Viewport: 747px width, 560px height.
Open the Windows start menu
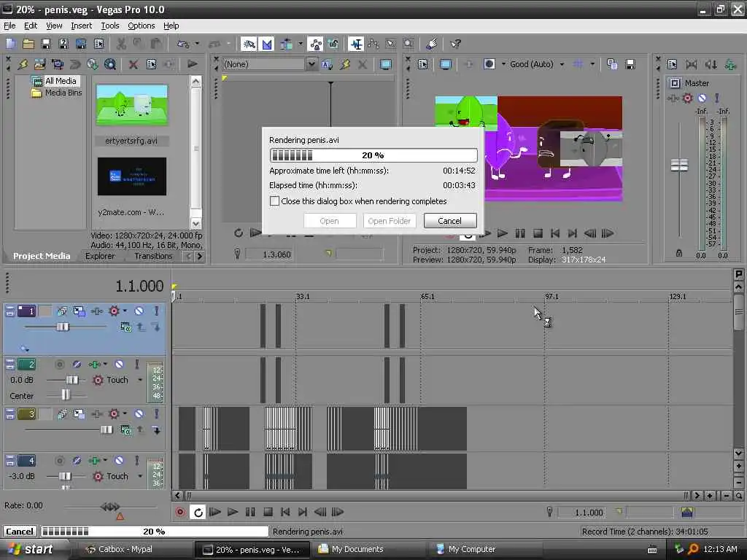pyautogui.click(x=32, y=550)
